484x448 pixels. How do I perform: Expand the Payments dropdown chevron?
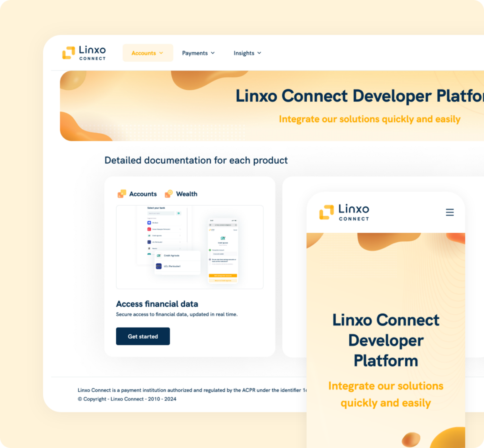(213, 53)
